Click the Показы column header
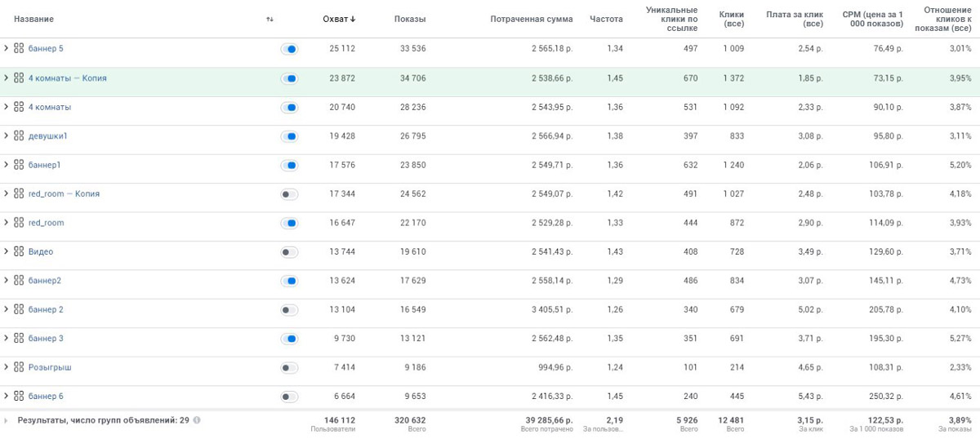 tap(409, 19)
